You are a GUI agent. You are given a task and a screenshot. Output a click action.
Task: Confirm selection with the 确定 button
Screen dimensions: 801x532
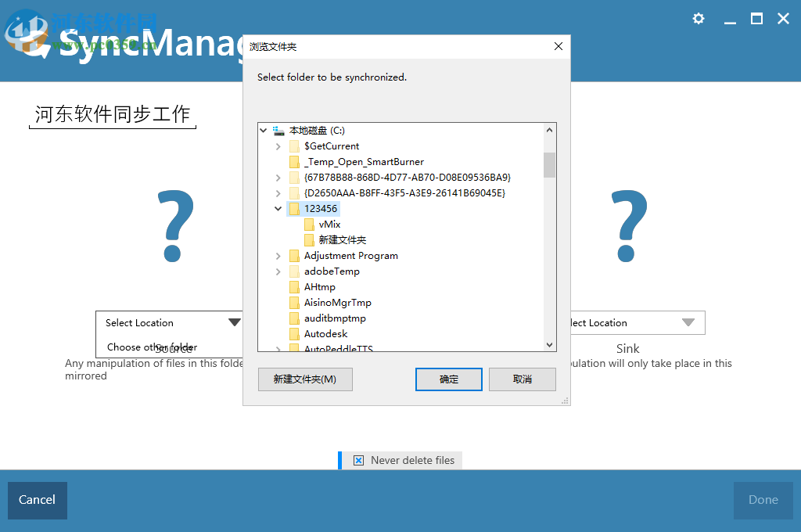[x=448, y=379]
